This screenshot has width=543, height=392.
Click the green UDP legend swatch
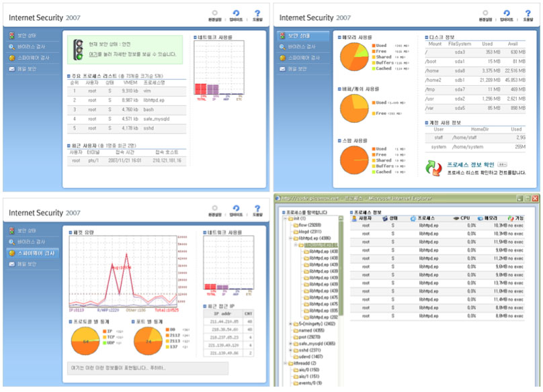click(x=105, y=343)
